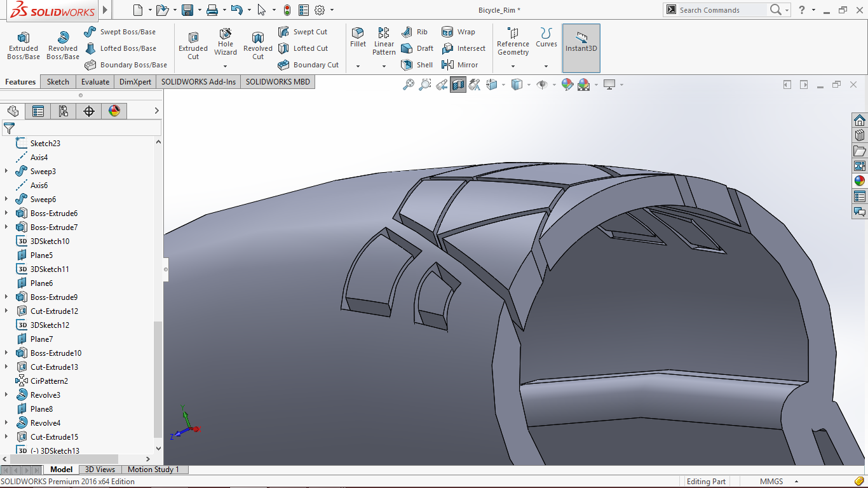Image resolution: width=868 pixels, height=488 pixels.
Task: Open the ConfigurationManager tab icon
Action: tap(63, 111)
